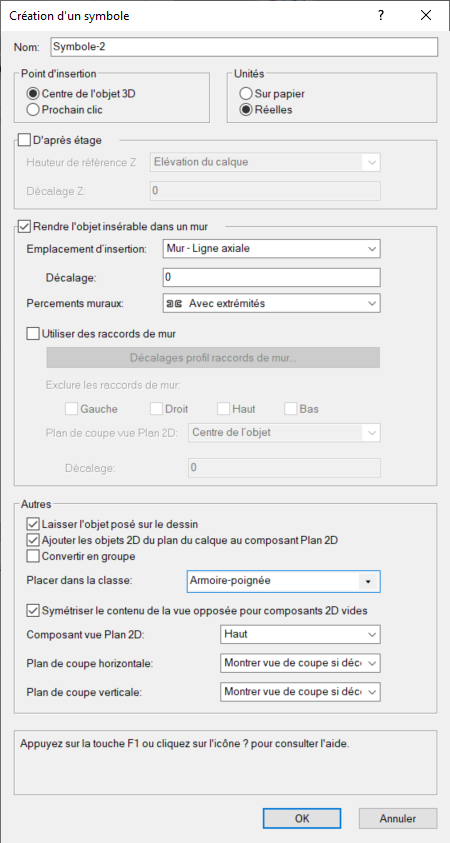This screenshot has width=450, height=843.
Task: Click the help question mark icon
Action: click(381, 16)
